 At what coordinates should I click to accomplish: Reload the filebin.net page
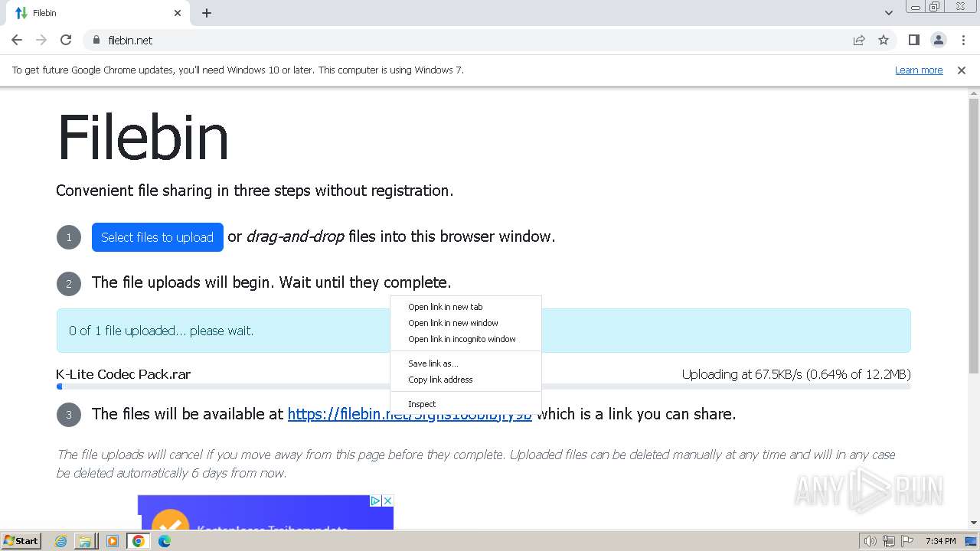point(66,40)
